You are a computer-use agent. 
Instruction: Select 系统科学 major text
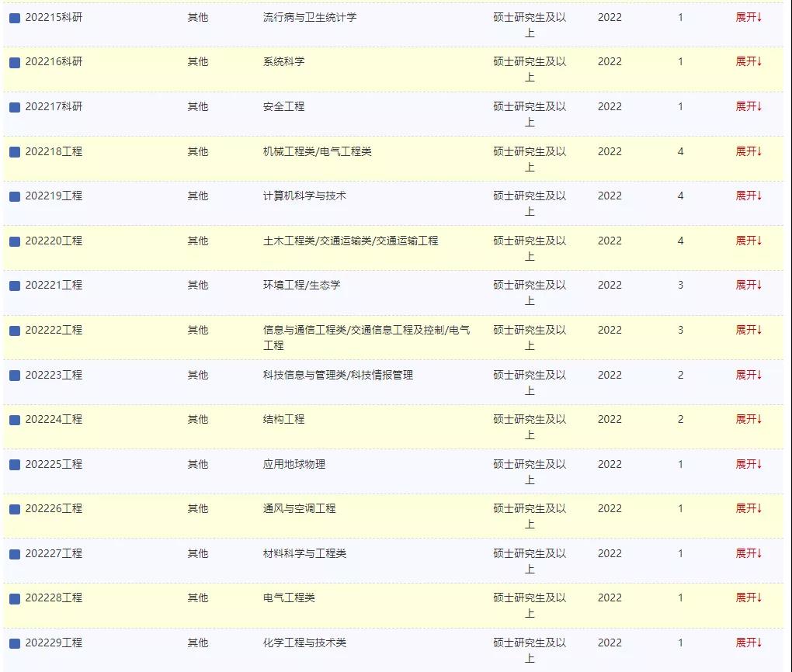tap(283, 61)
